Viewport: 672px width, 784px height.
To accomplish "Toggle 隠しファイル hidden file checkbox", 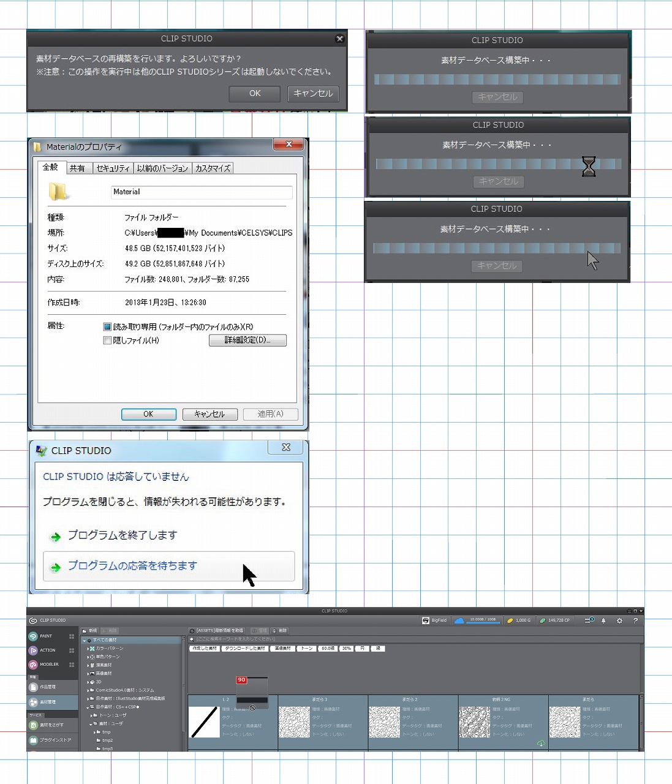I will [x=107, y=341].
